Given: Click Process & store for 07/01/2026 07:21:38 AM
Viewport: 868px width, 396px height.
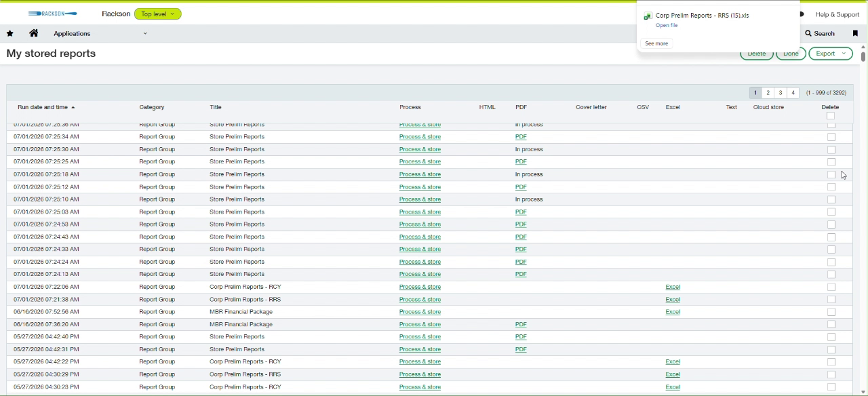Looking at the screenshot, I should [x=420, y=300].
